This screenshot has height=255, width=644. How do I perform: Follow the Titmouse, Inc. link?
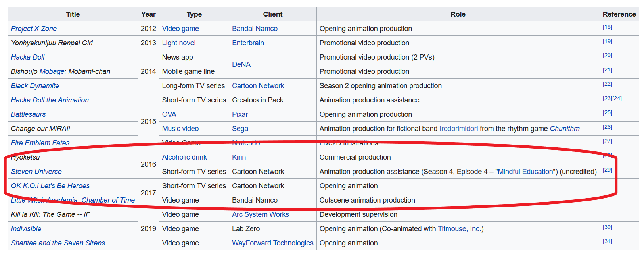459,229
